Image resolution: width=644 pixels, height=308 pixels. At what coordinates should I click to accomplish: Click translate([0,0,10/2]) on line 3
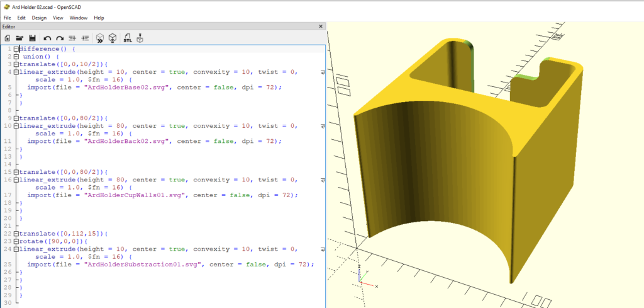tap(61, 64)
